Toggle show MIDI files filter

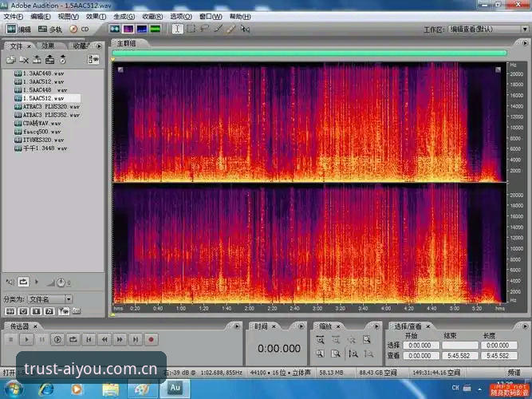[x=49, y=311]
